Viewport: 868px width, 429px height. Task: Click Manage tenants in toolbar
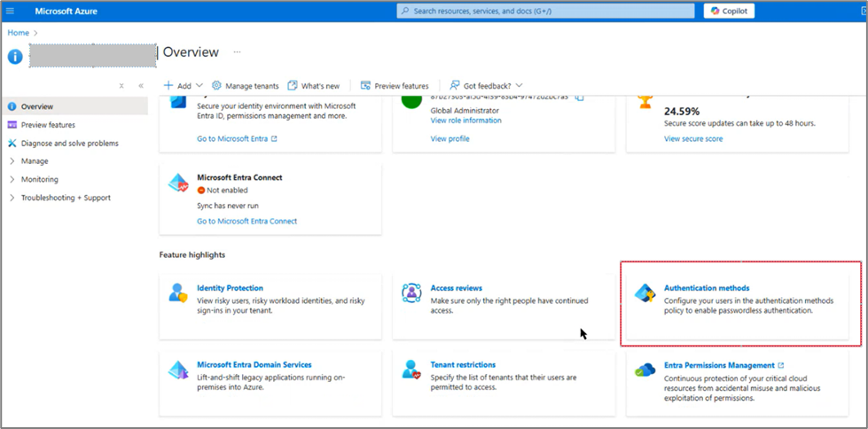pyautogui.click(x=245, y=86)
